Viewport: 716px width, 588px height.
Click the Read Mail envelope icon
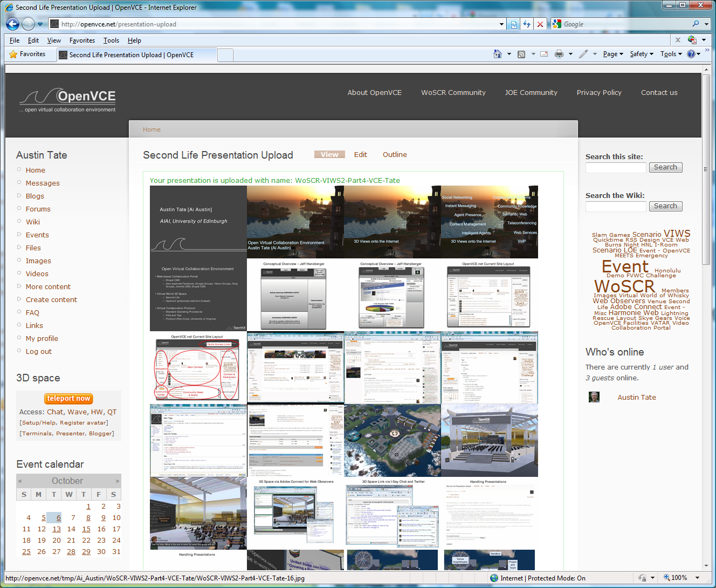544,54
